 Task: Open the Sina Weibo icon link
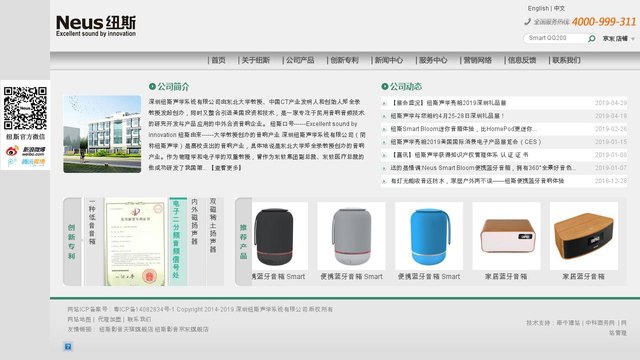[x=25, y=151]
